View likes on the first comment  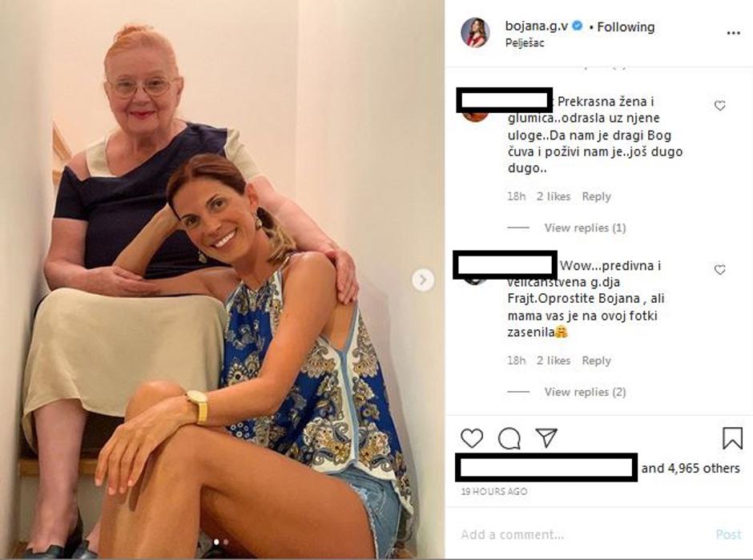[x=554, y=196]
